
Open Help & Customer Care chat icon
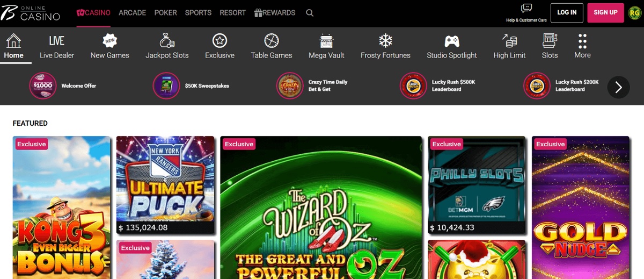click(526, 8)
